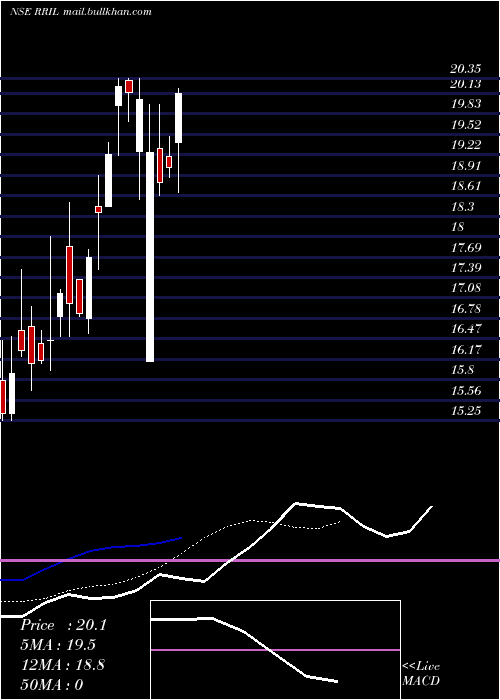Select the 15.25 price level label

point(466,410)
